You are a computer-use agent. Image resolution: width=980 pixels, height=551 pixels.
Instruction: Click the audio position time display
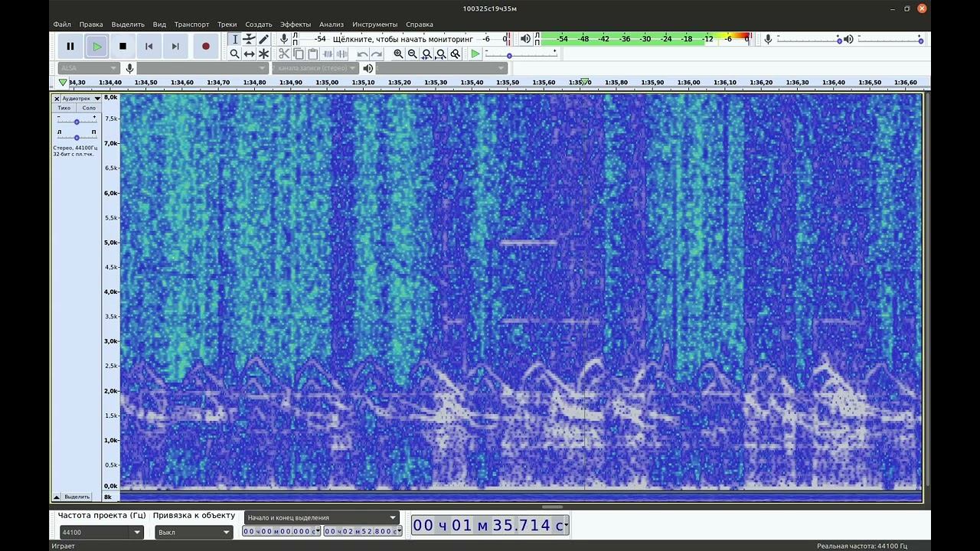(x=490, y=525)
